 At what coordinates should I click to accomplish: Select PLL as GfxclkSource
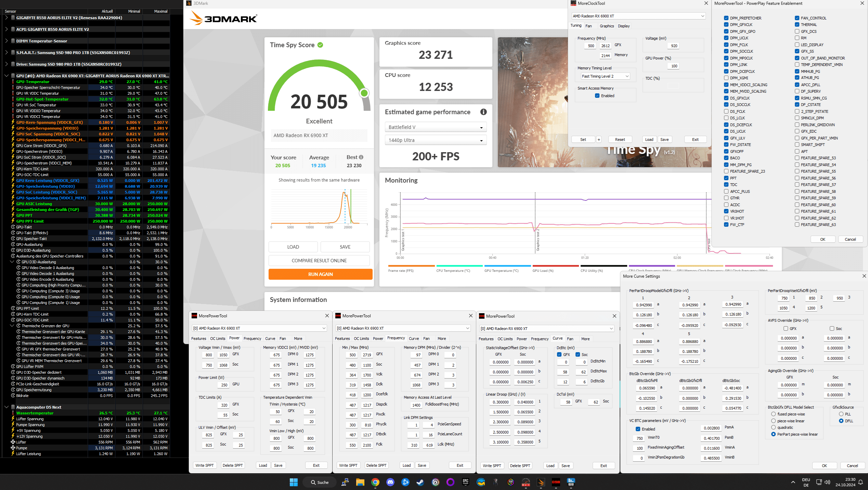click(841, 414)
